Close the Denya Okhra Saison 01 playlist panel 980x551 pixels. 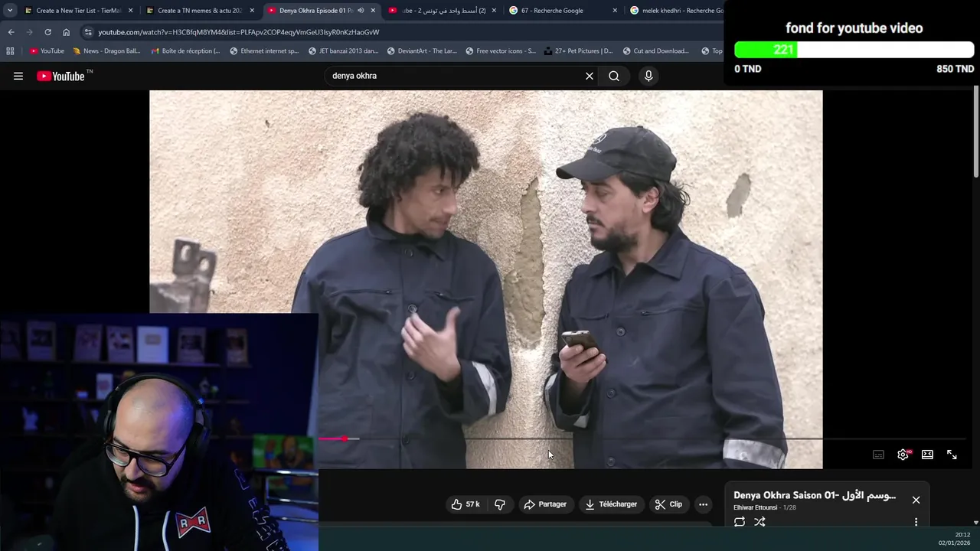(916, 500)
